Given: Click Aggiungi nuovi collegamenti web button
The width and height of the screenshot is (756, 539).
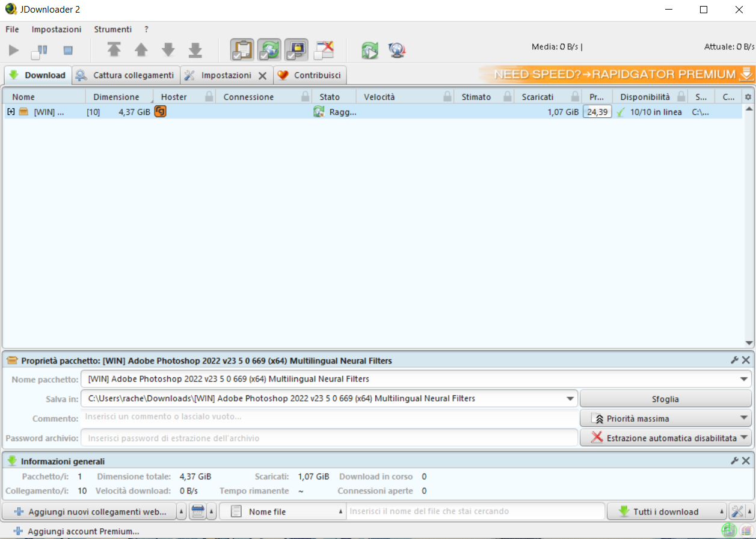Looking at the screenshot, I should pos(90,512).
